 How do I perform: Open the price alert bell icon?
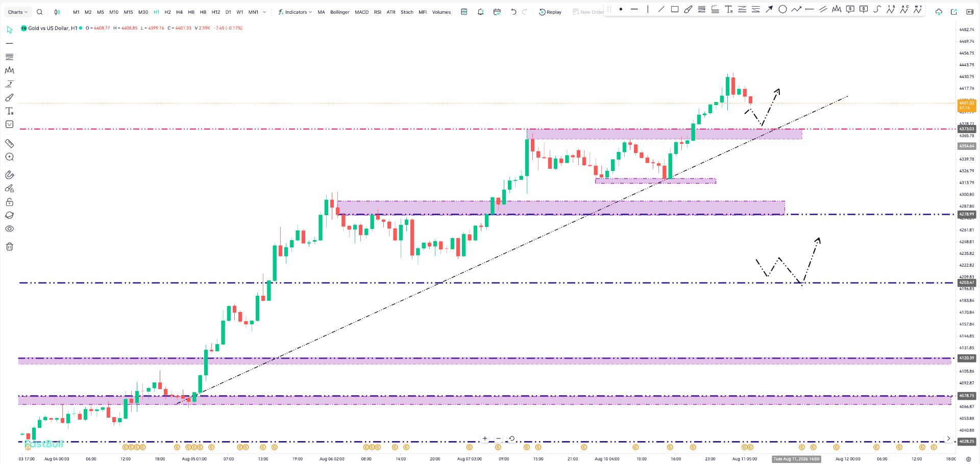click(x=480, y=12)
